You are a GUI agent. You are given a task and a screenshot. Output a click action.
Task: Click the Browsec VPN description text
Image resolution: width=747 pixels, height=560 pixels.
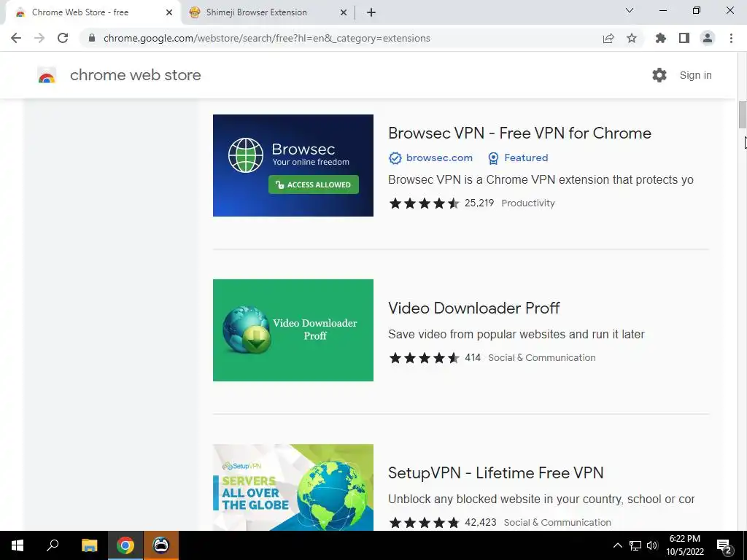click(x=541, y=180)
